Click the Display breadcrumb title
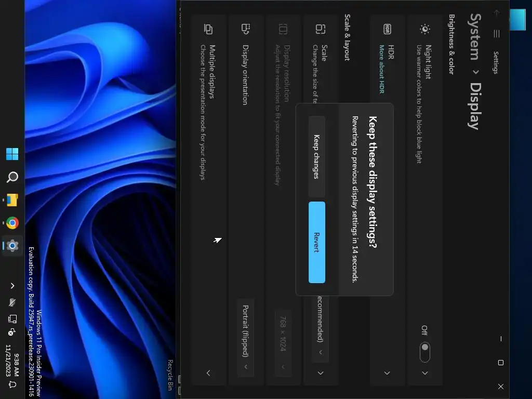Image resolution: width=532 pixels, height=399 pixels. tap(475, 106)
